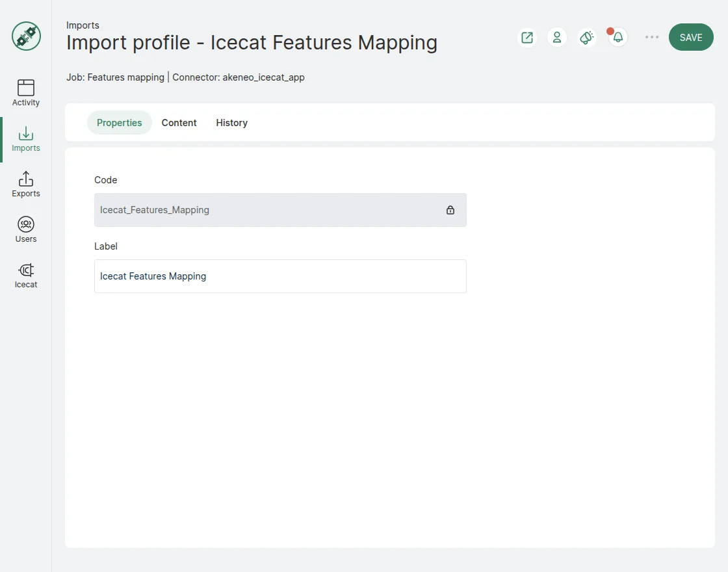Viewport: 728px width, 572px height.
Task: Click the red notification badge
Action: point(610,30)
